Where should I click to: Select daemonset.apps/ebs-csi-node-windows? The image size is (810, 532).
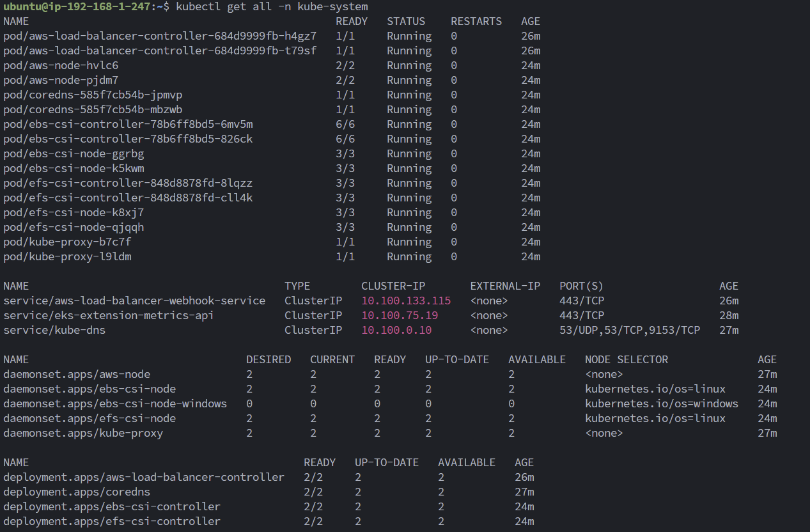[115, 403]
